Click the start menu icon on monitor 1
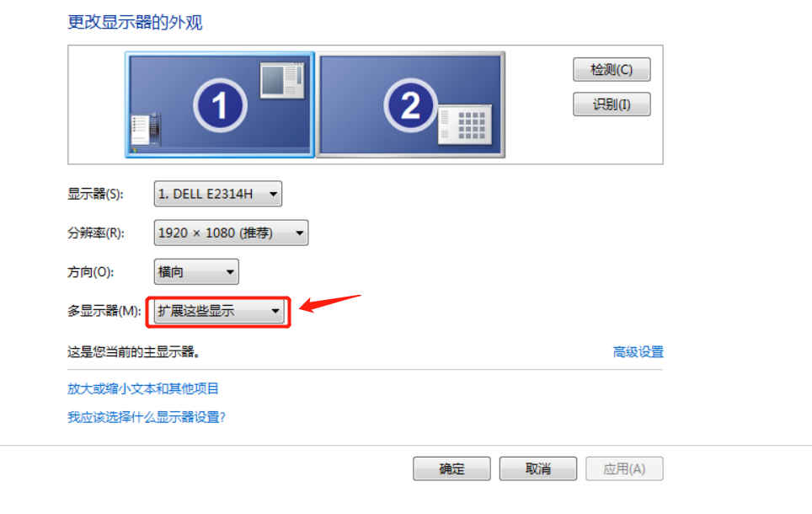812x514 pixels. tap(146, 130)
